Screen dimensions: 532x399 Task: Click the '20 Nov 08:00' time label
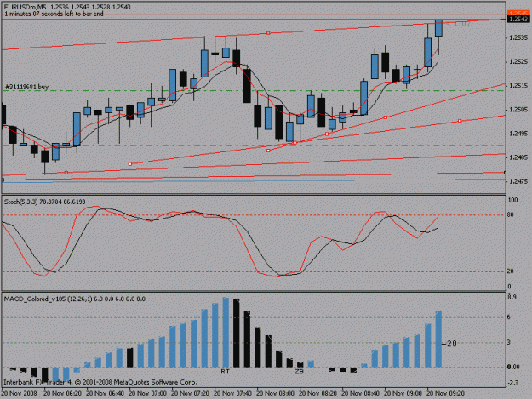[x=276, y=394]
